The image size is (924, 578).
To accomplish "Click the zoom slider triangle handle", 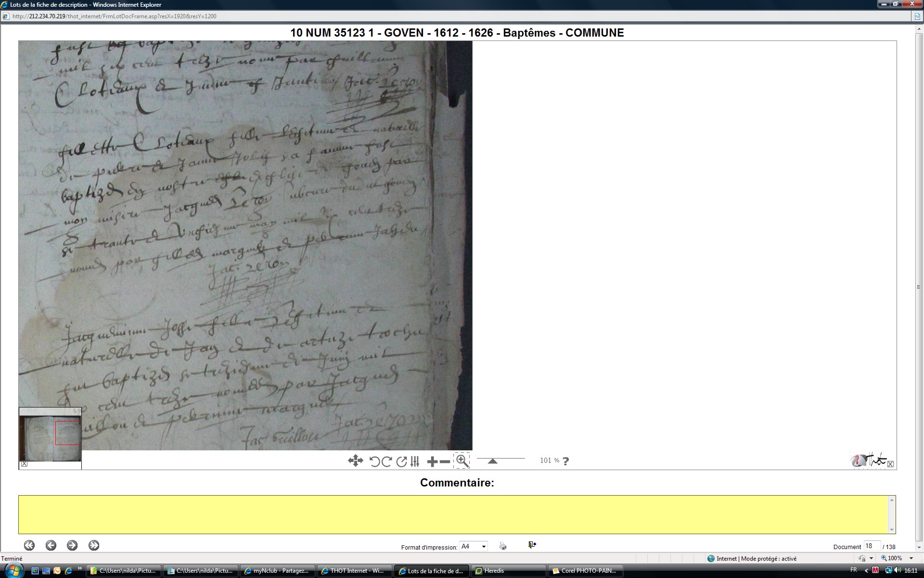I will pyautogui.click(x=492, y=461).
